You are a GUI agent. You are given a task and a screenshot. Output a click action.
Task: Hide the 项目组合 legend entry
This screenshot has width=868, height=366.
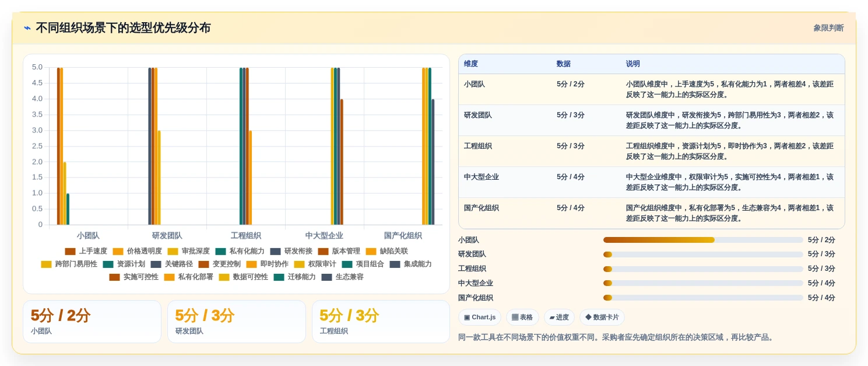click(x=363, y=264)
